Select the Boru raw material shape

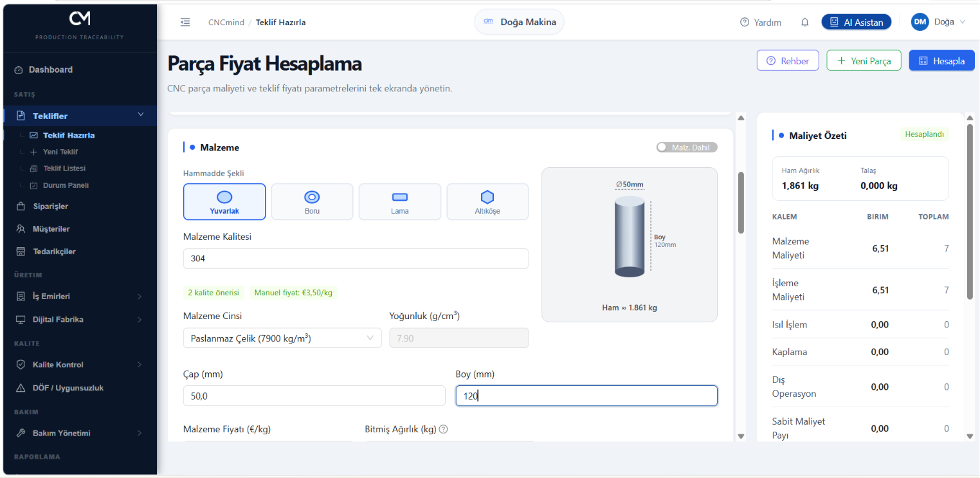312,202
